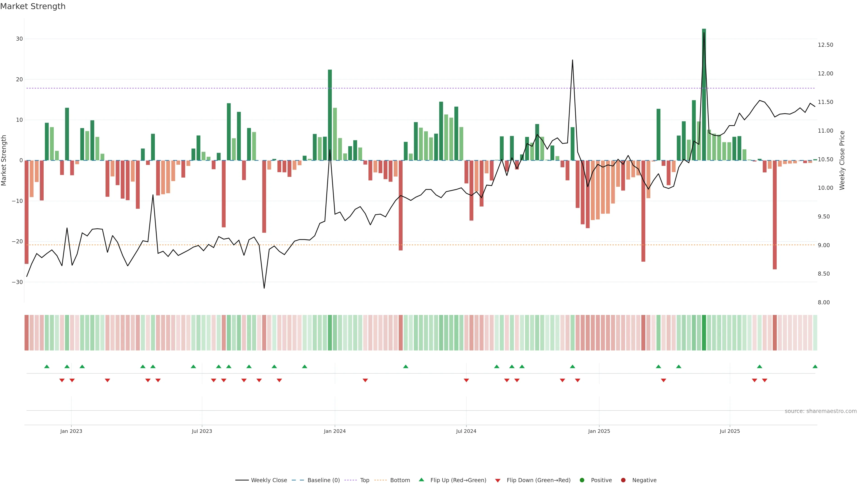The height and width of the screenshot is (488, 868).
Task: Click the dark green heat strip cell
Action: click(704, 332)
